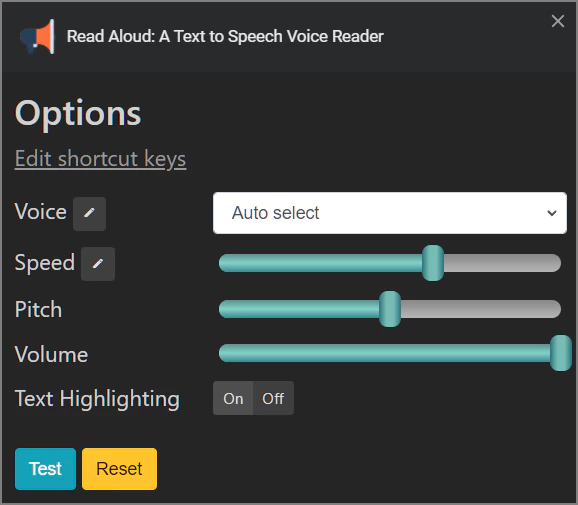This screenshot has width=578, height=505.
Task: Click the Speed slider handle
Action: pyautogui.click(x=433, y=263)
